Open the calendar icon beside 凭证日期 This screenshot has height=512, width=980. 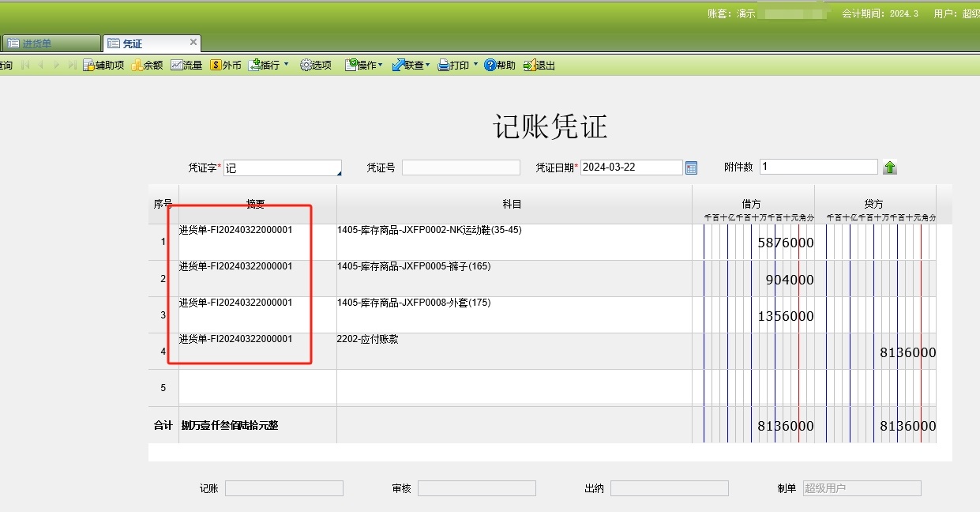point(691,167)
